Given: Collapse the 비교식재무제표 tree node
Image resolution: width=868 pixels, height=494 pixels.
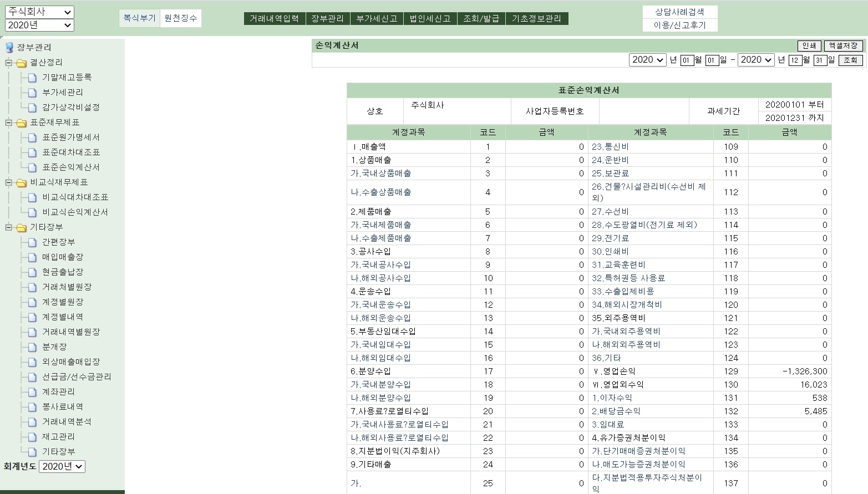Looking at the screenshot, I should pyautogui.click(x=8, y=182).
